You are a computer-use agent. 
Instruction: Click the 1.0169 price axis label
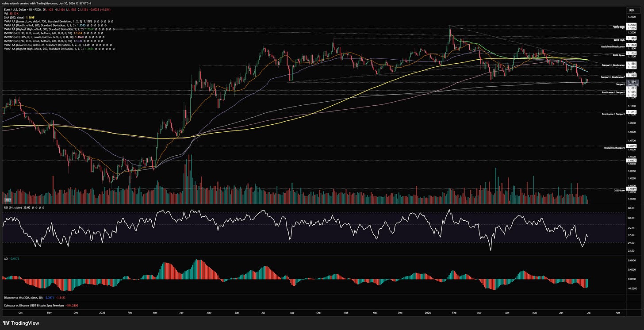pyautogui.click(x=631, y=188)
